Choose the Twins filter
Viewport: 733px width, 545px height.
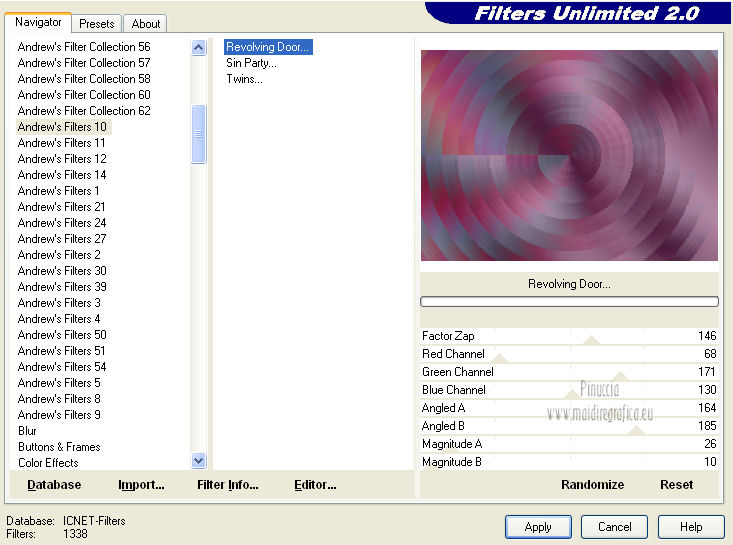pos(244,79)
